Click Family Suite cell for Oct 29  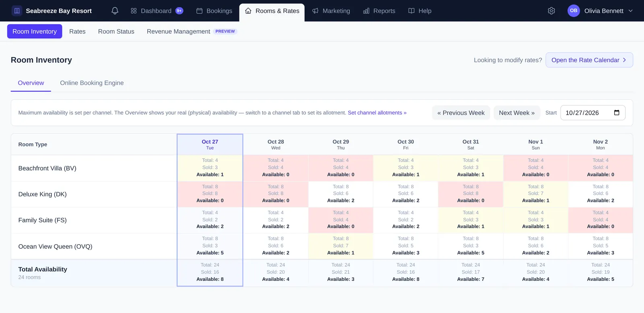pyautogui.click(x=341, y=220)
